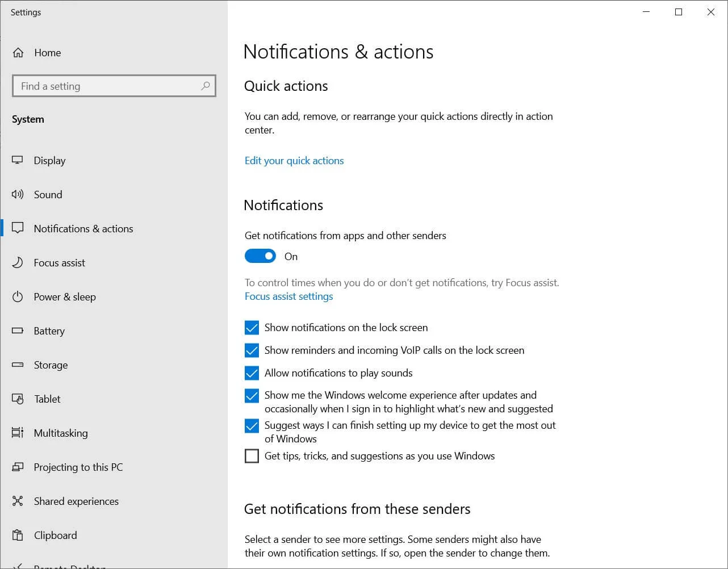Click the Battery icon in sidebar
The image size is (728, 569).
(x=18, y=330)
